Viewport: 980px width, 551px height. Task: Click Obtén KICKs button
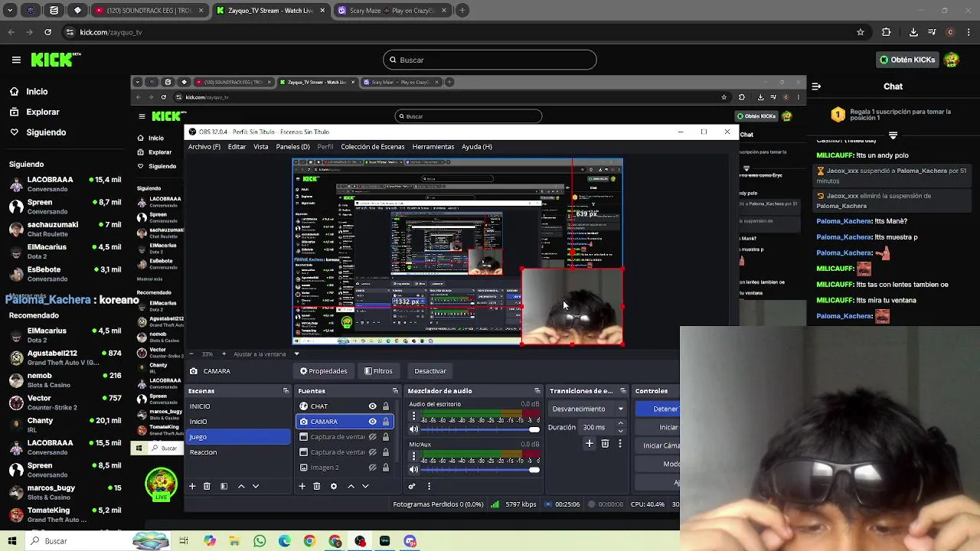[907, 60]
